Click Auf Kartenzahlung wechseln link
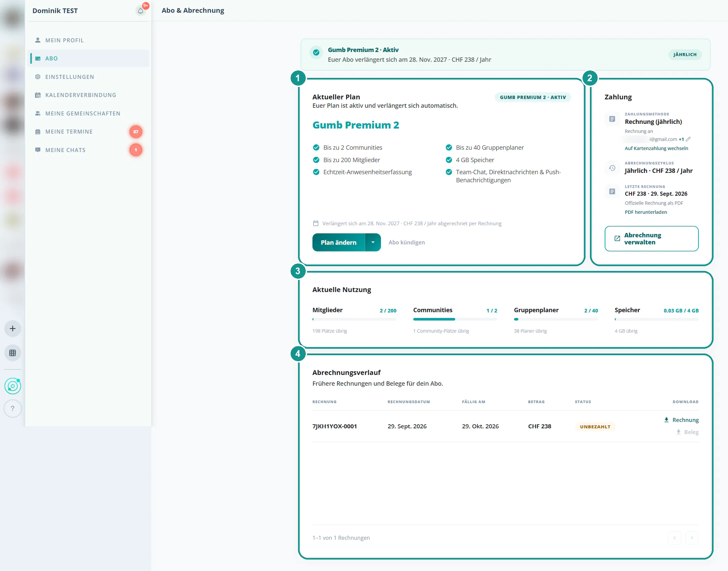728x571 pixels. click(656, 148)
